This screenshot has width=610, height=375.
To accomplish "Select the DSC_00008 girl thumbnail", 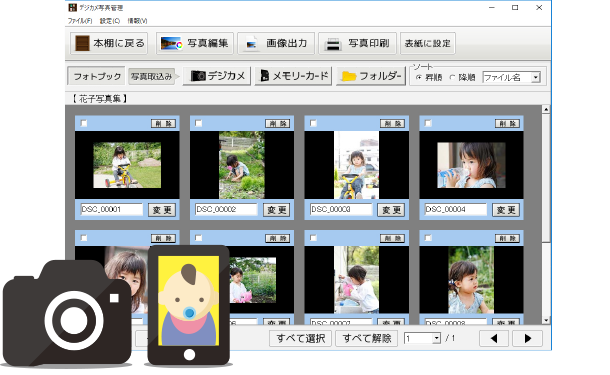I will (x=471, y=280).
